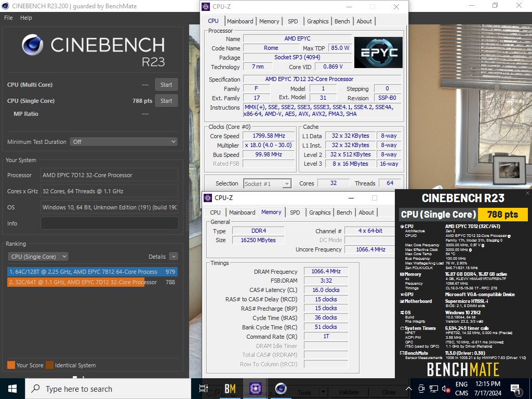Click the Core Speed value 1799.58 MHz
Viewport: 532px width, 399px height.
pos(269,136)
